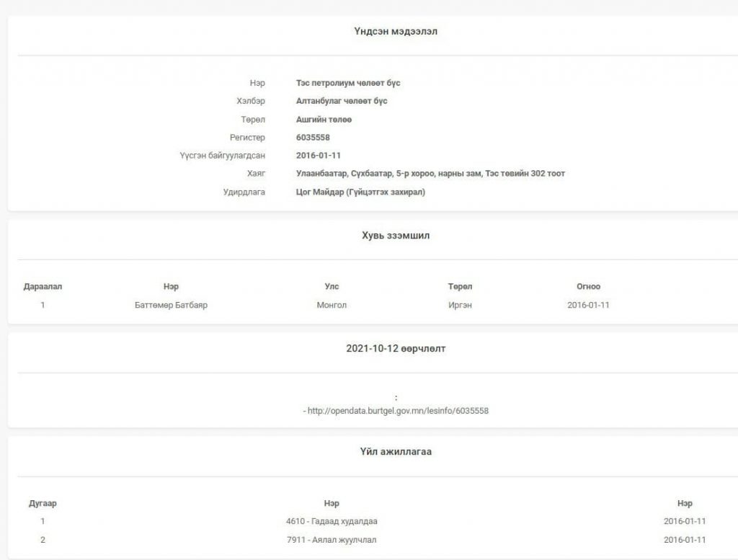Click the Улс column header
Image resolution: width=738 pixels, height=560 pixels.
point(332,287)
